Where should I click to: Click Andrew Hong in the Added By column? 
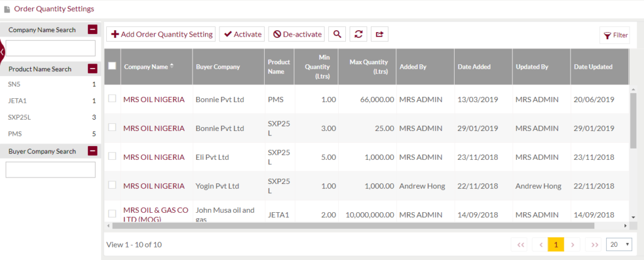click(x=422, y=186)
